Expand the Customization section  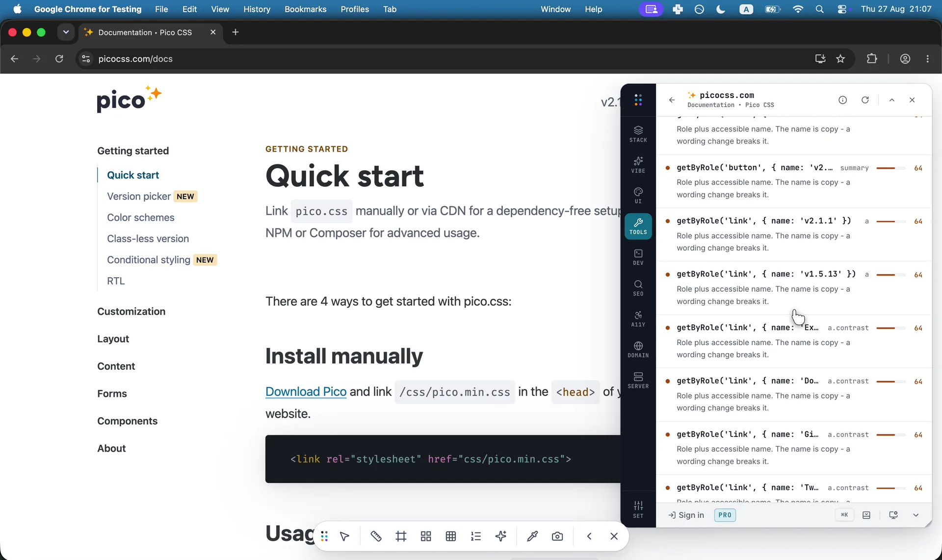(131, 311)
